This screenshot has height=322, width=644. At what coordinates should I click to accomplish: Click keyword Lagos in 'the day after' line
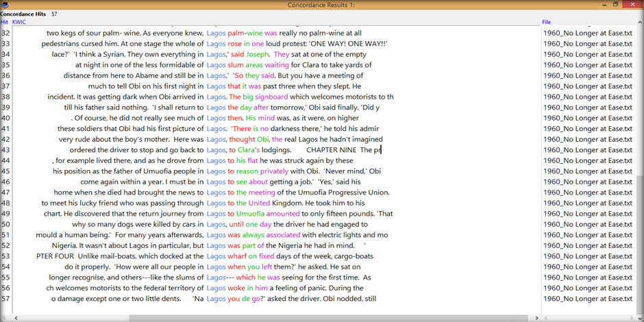click(x=216, y=108)
